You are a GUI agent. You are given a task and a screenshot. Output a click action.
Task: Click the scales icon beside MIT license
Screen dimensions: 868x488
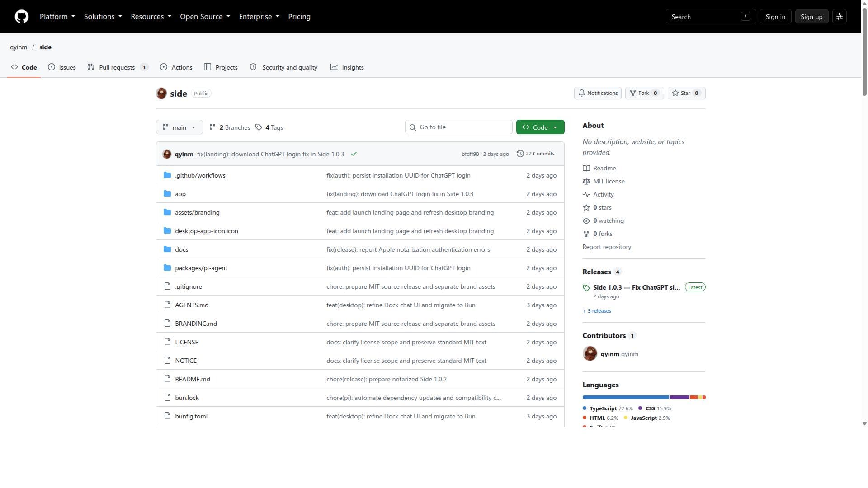pos(586,181)
